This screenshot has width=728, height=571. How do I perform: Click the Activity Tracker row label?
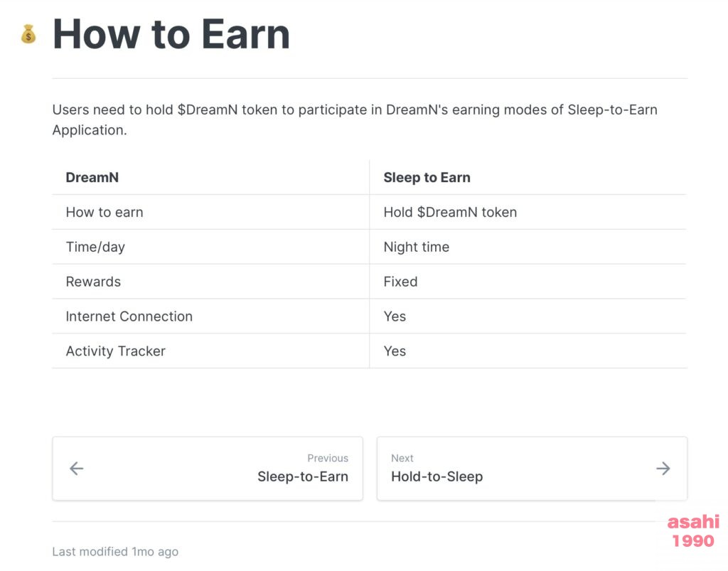pyautogui.click(x=115, y=351)
